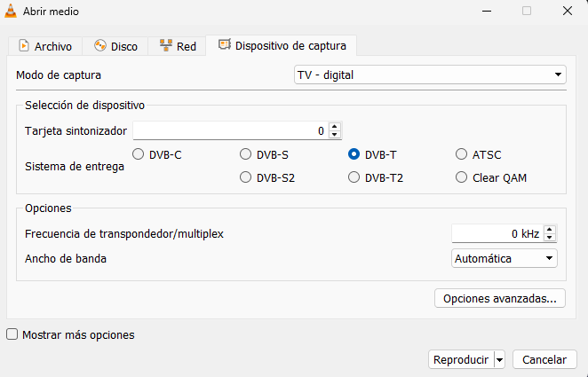The image size is (588, 377).
Task: Select the DVB-C delivery system
Action: pyautogui.click(x=139, y=154)
